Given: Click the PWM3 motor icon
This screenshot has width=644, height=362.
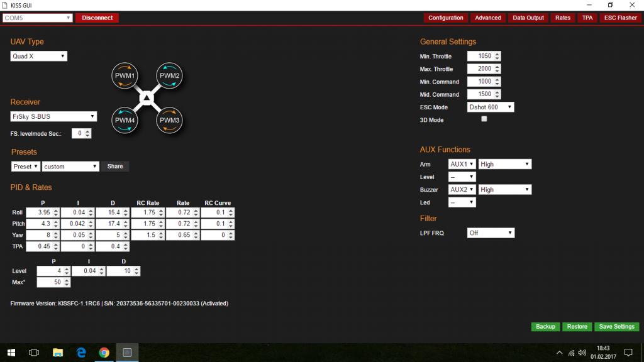Looking at the screenshot, I should pyautogui.click(x=169, y=120).
